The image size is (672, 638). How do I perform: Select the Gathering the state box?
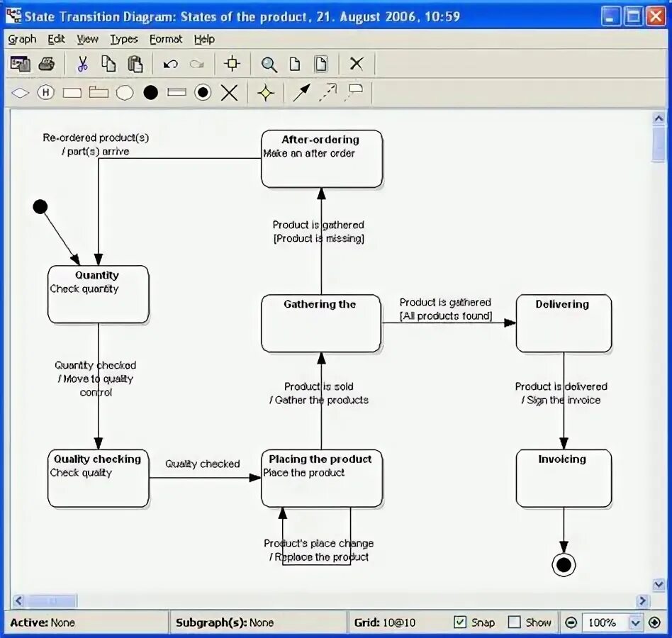(321, 323)
